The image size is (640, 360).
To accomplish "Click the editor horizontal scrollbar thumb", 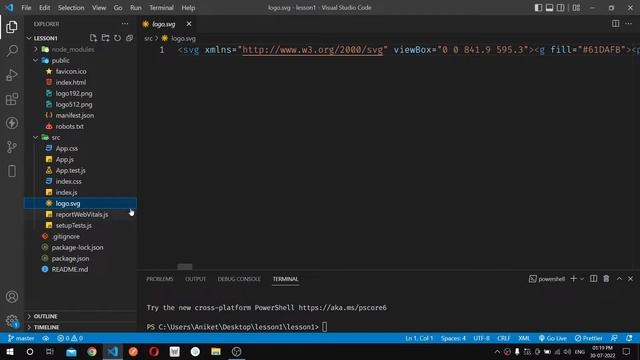I will coord(185,267).
